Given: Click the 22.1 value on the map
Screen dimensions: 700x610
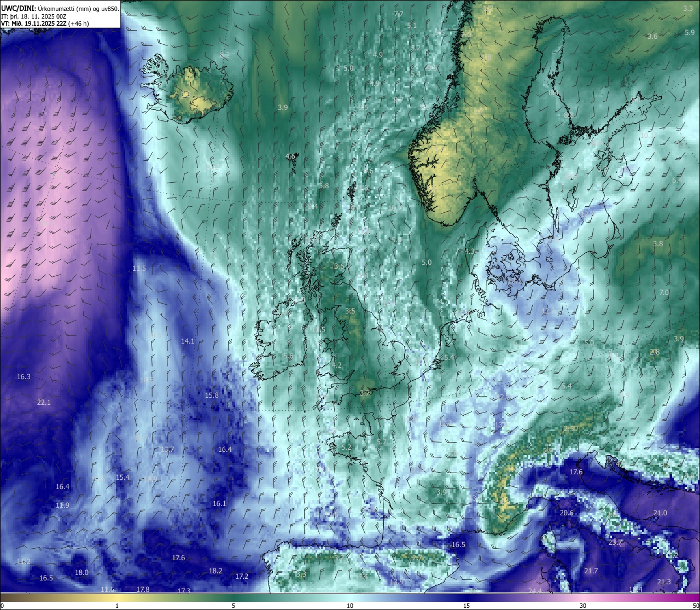Looking at the screenshot, I should pos(44,402).
